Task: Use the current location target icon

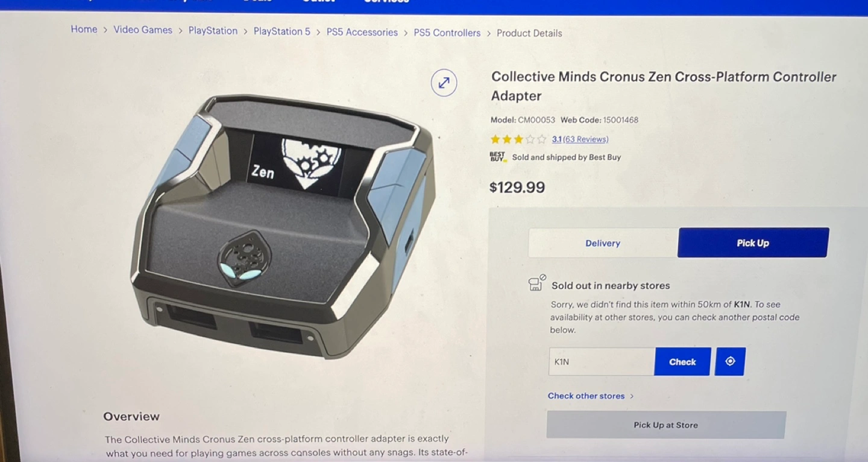Action: click(x=730, y=361)
